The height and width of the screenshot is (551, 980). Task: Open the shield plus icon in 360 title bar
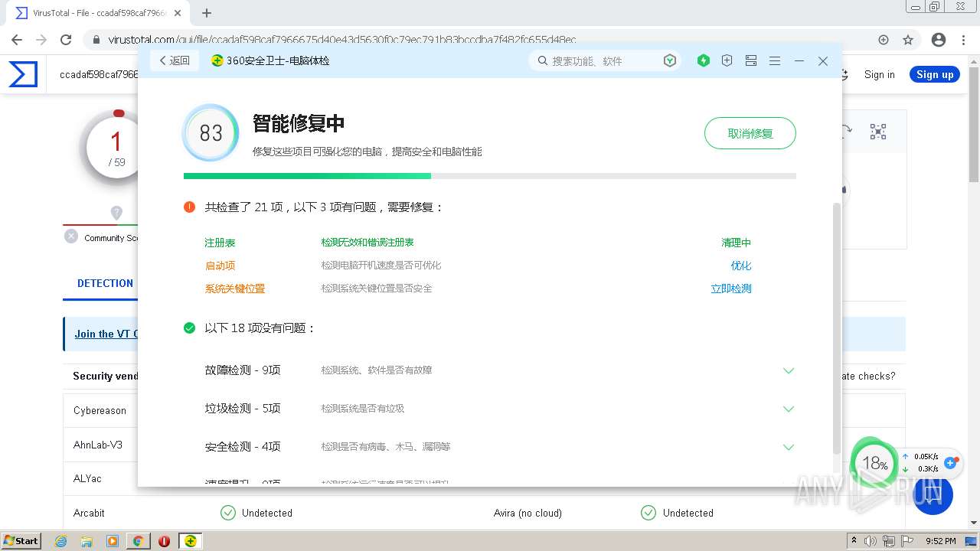point(727,60)
